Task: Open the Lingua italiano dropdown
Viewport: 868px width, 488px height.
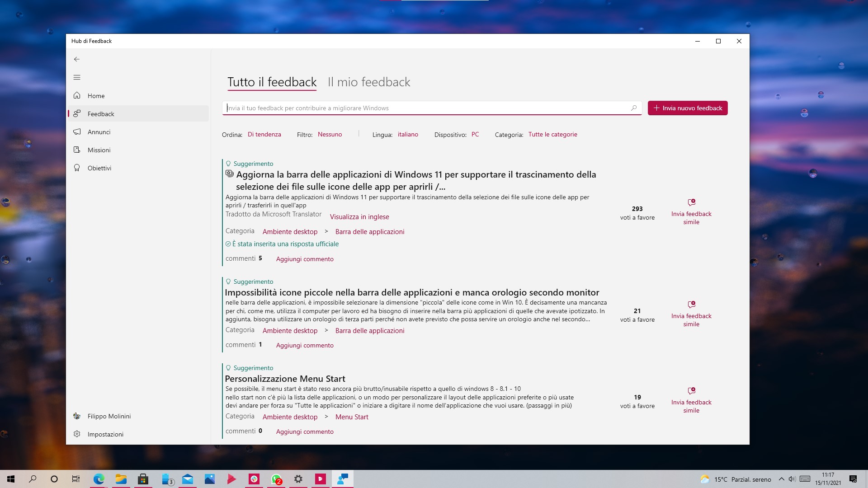Action: coord(408,134)
